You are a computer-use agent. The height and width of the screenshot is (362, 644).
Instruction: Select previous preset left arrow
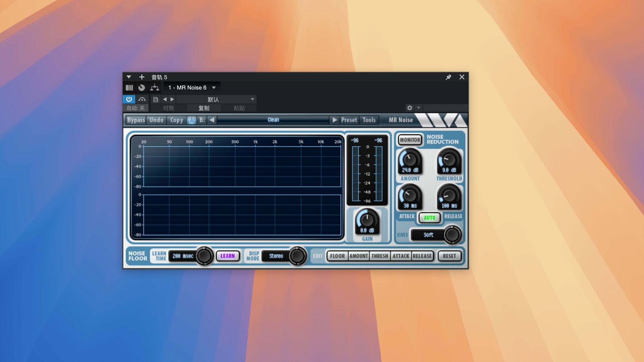coord(212,120)
